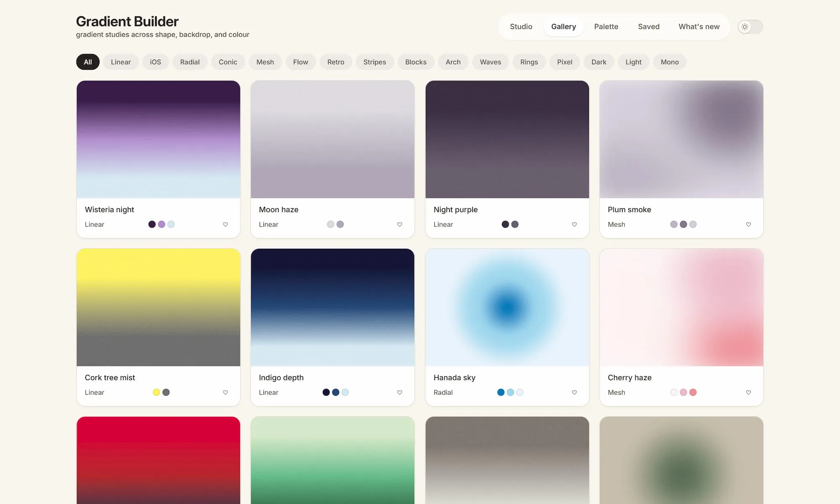This screenshot has height=504, width=840.
Task: Open the Plum smoke gradient preview
Action: [x=681, y=139]
